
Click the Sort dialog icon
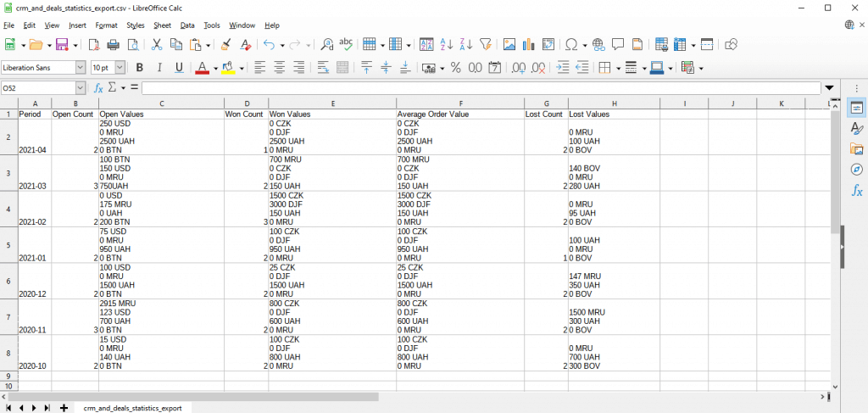[427, 44]
